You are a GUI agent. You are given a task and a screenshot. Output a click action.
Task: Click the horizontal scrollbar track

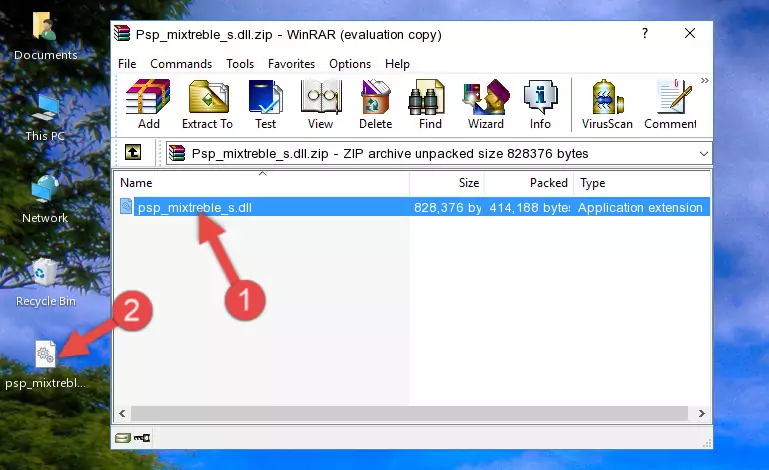(410, 414)
